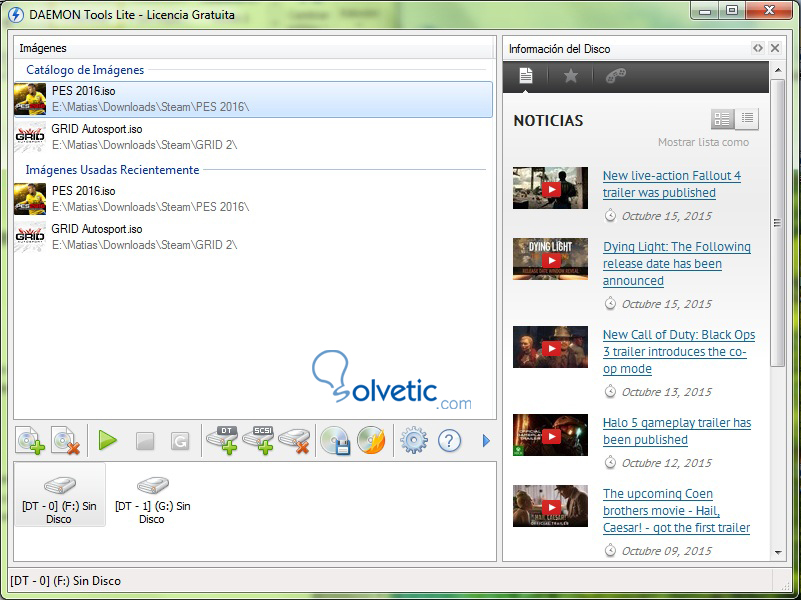Click the grayed-out G toolbar icon
Image resolution: width=801 pixels, height=600 pixels.
pos(180,441)
